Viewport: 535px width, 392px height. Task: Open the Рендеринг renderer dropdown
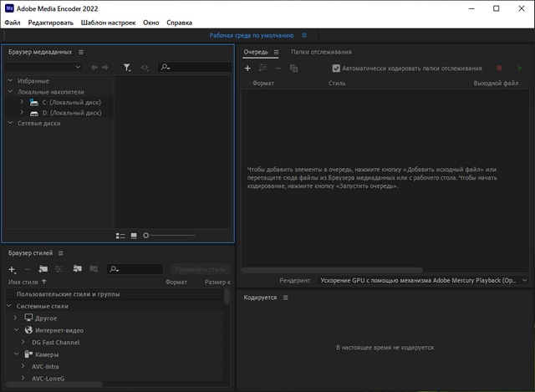click(x=422, y=282)
